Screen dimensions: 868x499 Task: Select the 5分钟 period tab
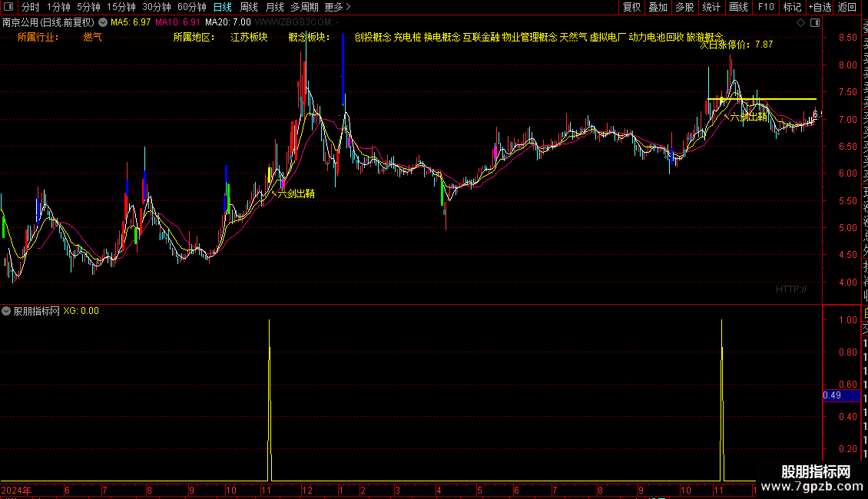coord(88,7)
